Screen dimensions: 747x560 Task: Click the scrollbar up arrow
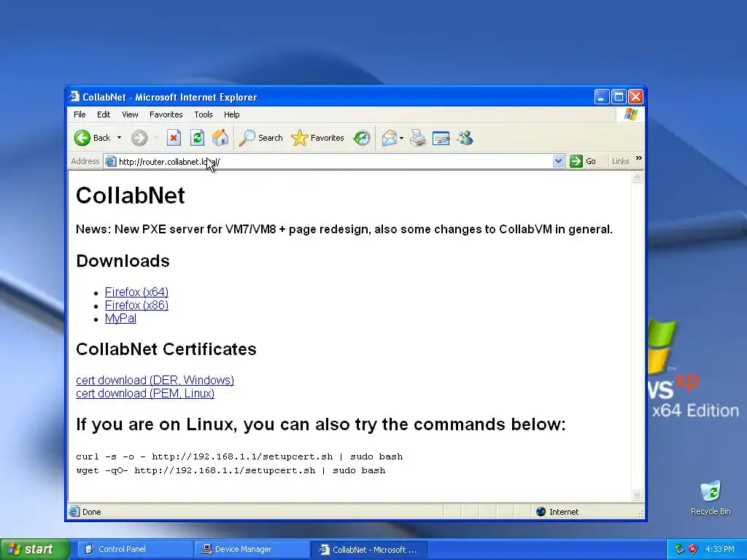(637, 178)
